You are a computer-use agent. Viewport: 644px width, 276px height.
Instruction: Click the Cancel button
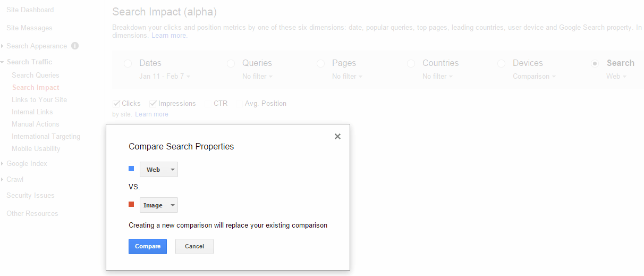(194, 246)
